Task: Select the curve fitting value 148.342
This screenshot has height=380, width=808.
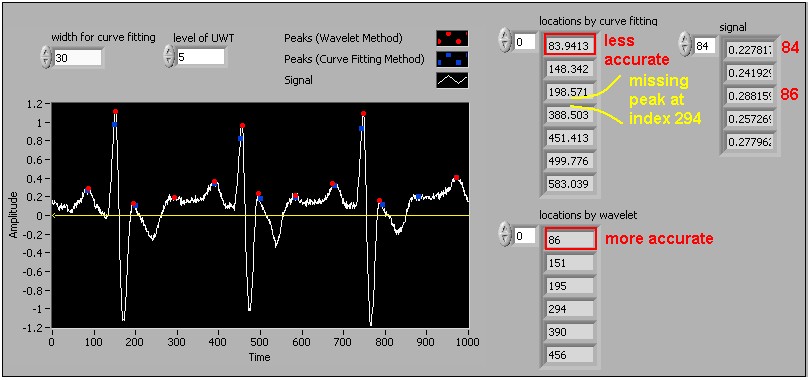Action: point(569,69)
